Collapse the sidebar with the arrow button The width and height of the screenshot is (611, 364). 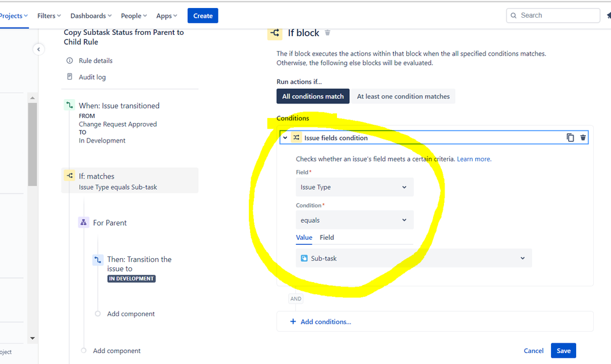point(38,49)
